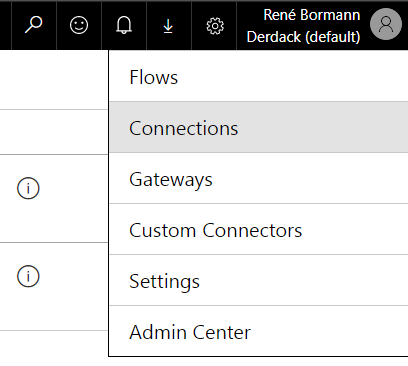Viewport: 408px width, 366px height.
Task: Collapse the menu via the gear icon
Action: (x=215, y=26)
